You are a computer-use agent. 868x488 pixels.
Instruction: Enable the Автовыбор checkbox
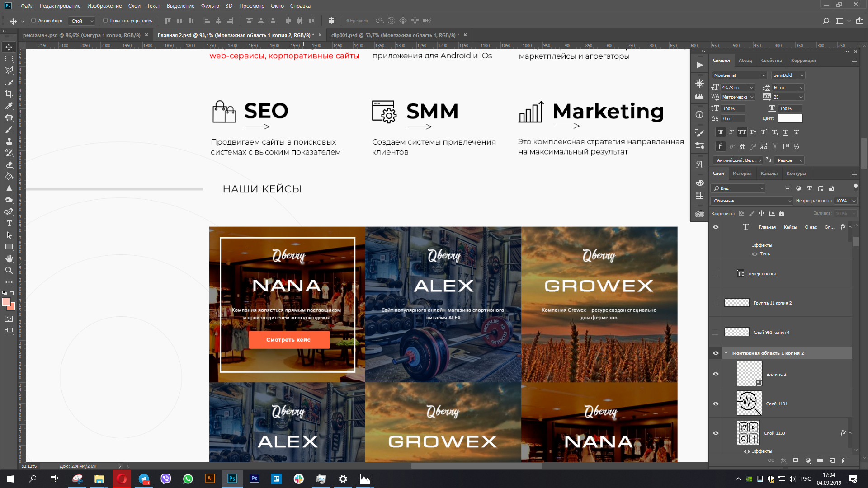[33, 20]
